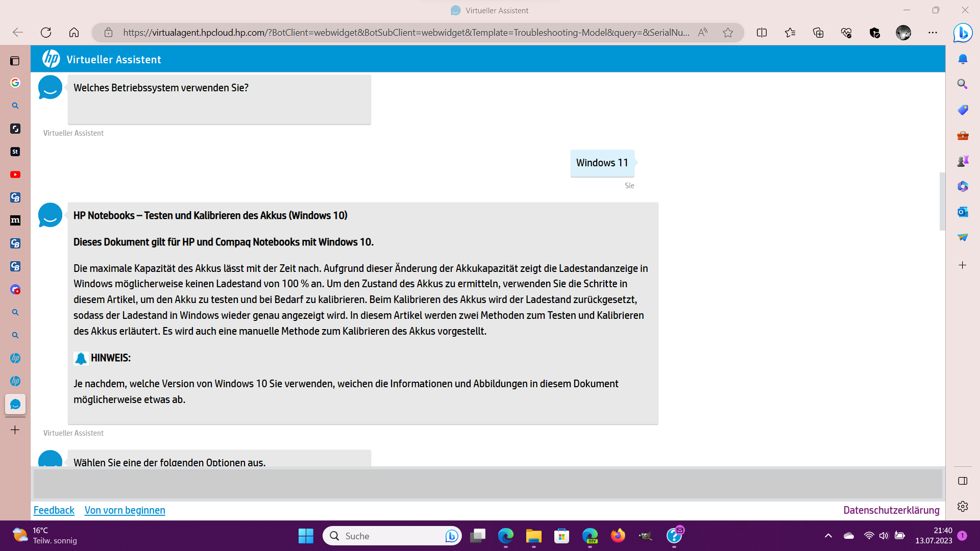The height and width of the screenshot is (551, 980).
Task: Open YouTube vertical tab
Action: (x=15, y=174)
